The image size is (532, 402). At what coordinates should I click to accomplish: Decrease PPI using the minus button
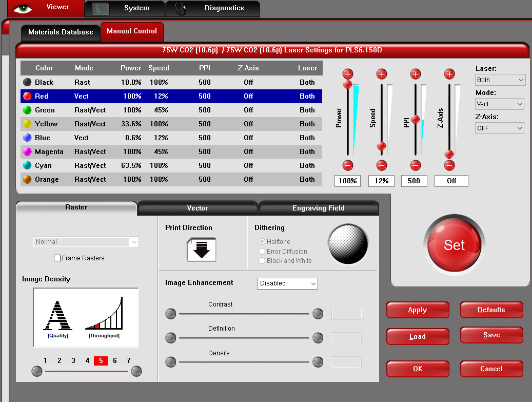pos(416,165)
